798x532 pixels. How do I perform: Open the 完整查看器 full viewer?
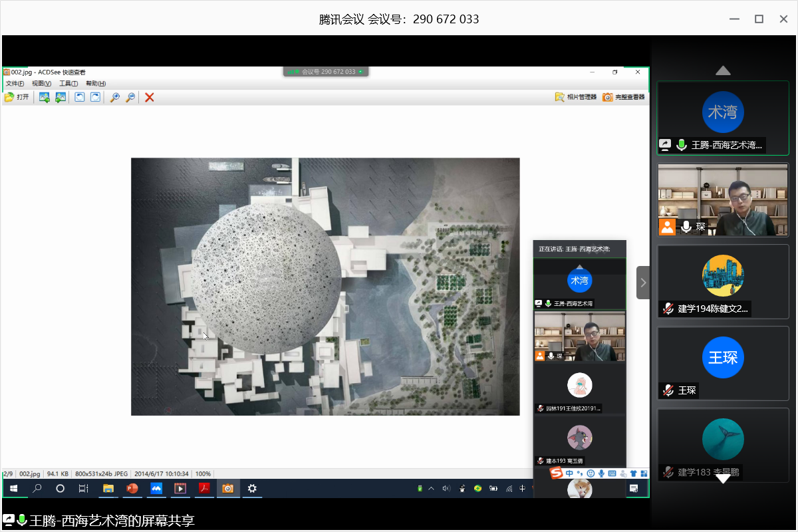click(x=623, y=97)
